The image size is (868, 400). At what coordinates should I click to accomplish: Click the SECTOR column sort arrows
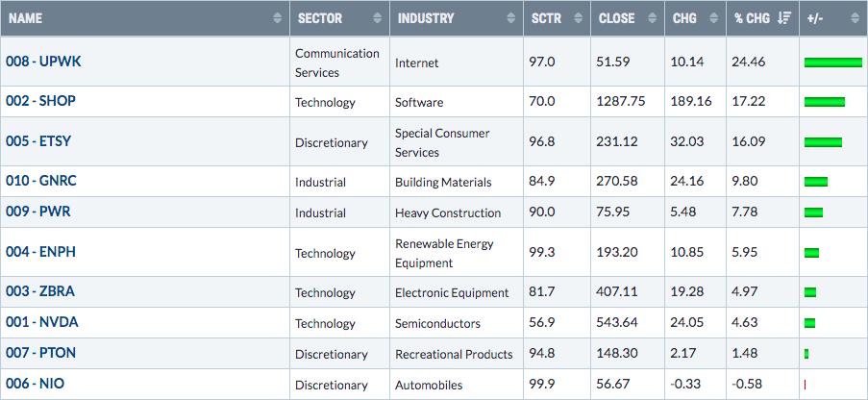click(376, 18)
